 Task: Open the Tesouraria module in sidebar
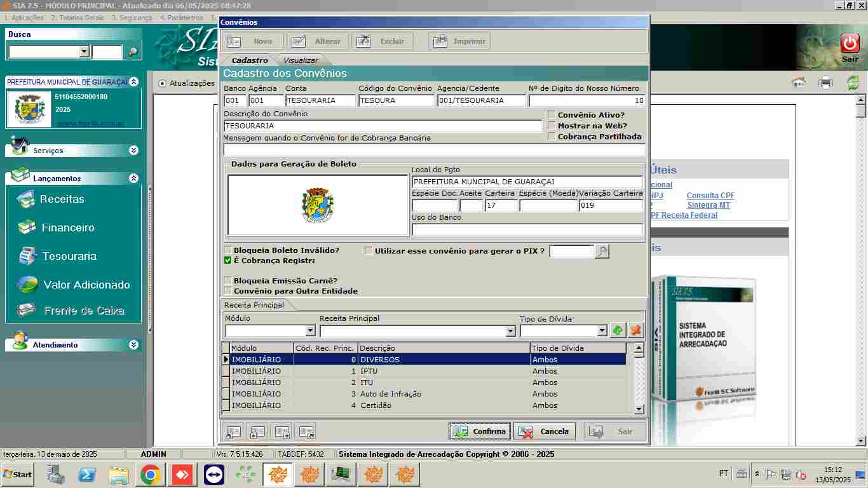69,256
